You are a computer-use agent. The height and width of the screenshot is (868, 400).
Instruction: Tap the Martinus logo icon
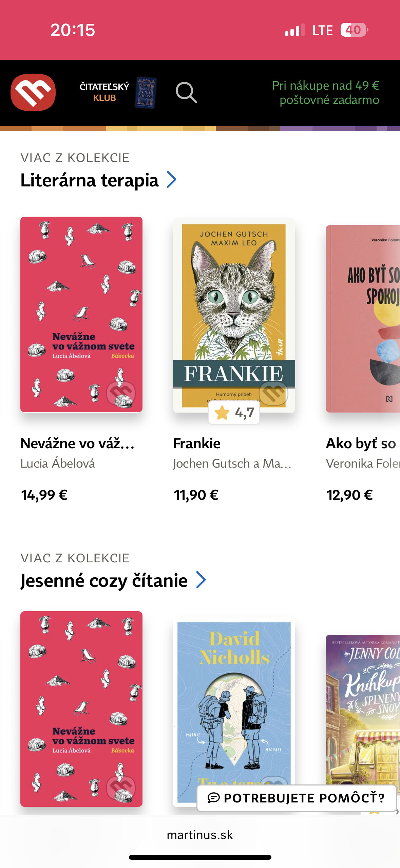pos(33,92)
